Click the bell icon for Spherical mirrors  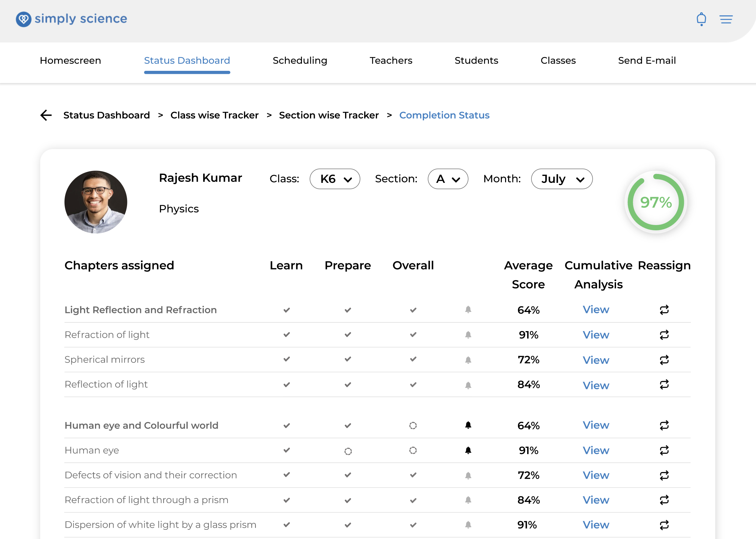click(468, 360)
